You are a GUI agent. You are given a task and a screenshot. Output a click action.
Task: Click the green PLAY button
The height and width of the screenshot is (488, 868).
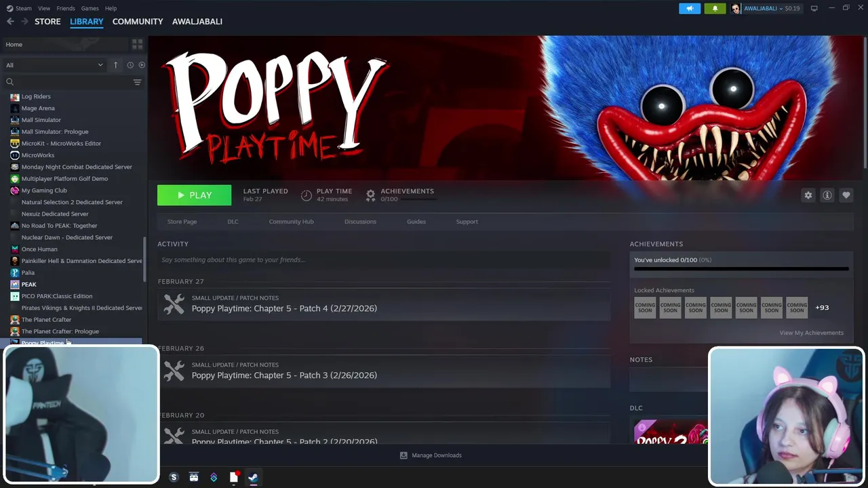194,195
